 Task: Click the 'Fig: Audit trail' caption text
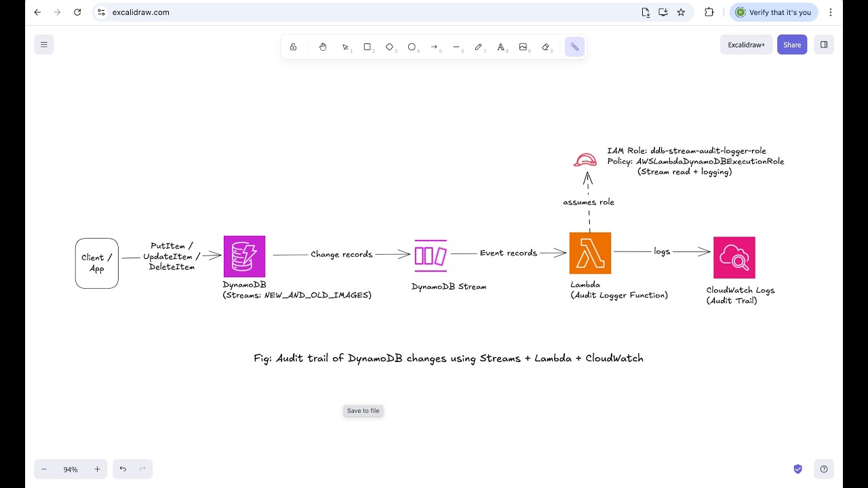[x=448, y=358]
